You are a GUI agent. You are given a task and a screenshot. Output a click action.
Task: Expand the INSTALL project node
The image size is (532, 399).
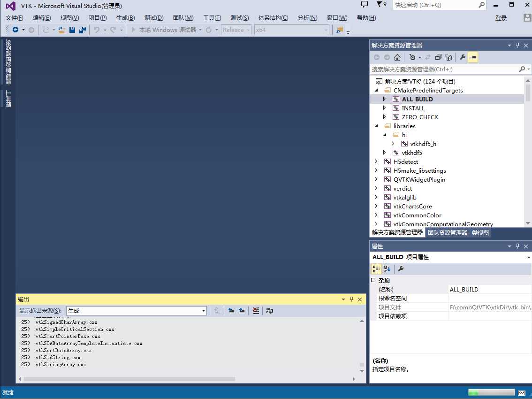[x=384, y=108]
